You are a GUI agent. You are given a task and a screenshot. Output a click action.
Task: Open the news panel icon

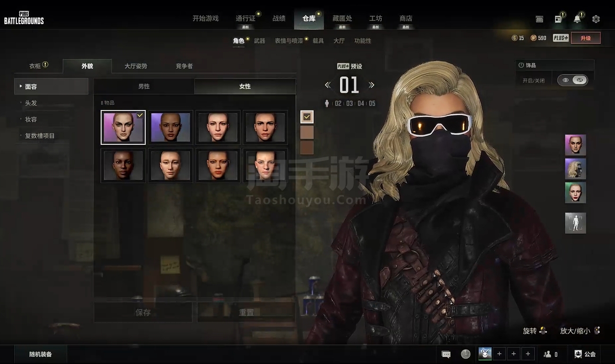[558, 19]
